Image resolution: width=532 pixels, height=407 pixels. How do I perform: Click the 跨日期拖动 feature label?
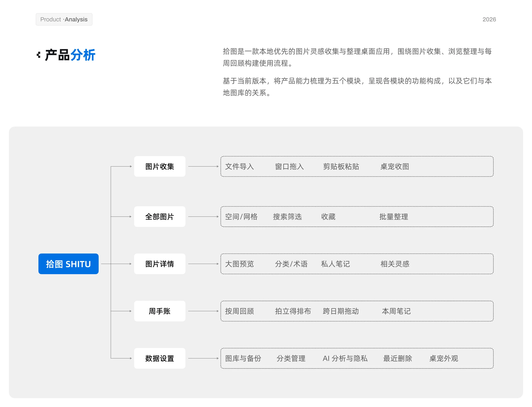(x=341, y=311)
